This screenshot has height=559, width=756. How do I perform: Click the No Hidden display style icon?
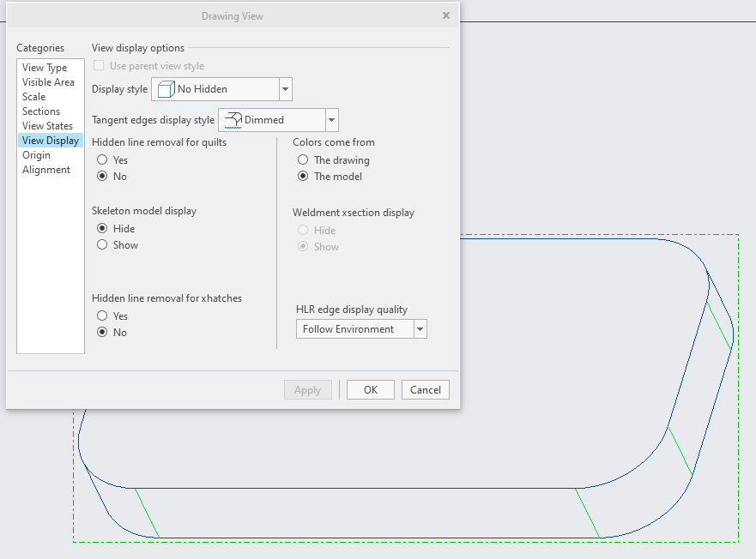pos(166,89)
